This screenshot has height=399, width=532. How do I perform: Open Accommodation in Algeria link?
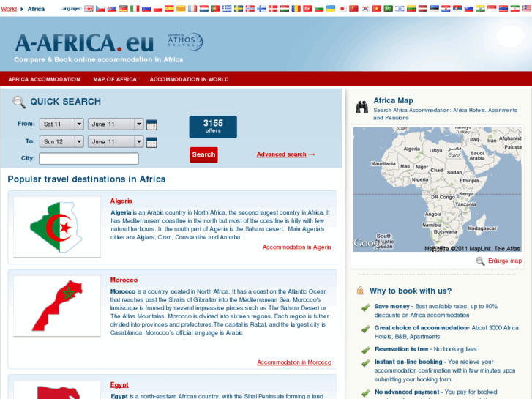(297, 247)
